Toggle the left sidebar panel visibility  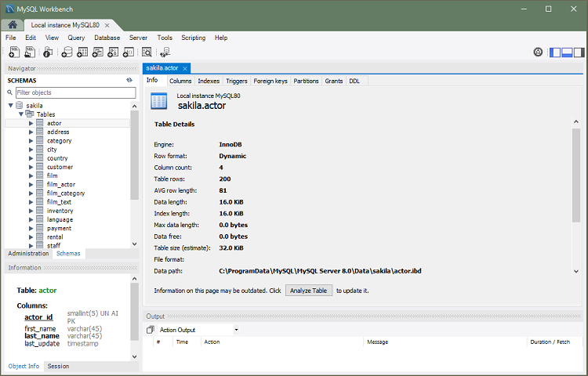point(555,52)
